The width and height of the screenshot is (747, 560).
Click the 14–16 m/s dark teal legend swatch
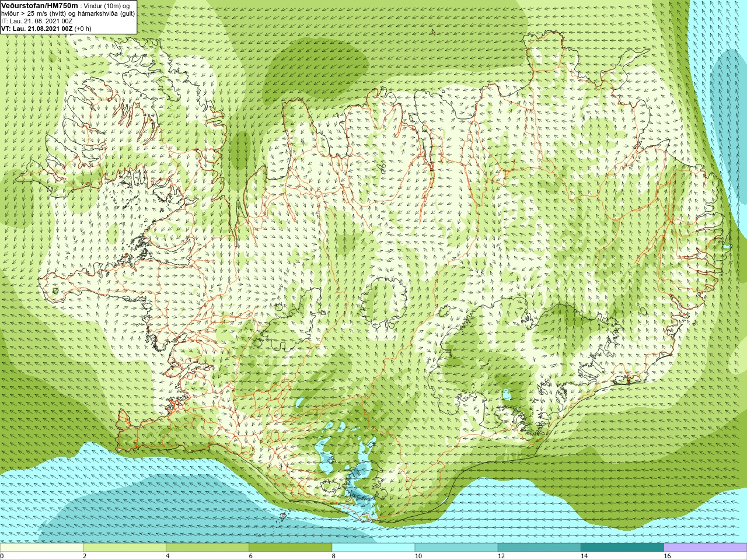(622, 548)
